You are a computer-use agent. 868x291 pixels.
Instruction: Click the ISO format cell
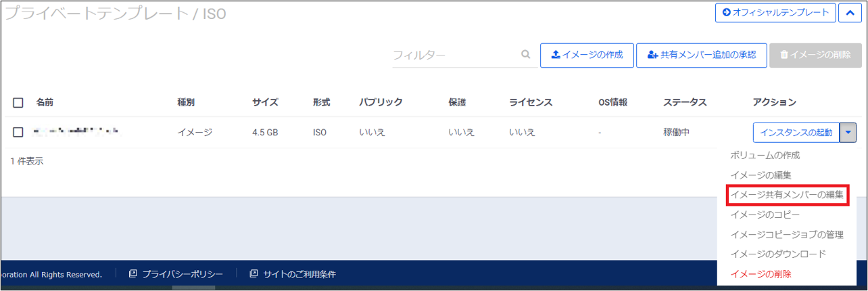[x=320, y=133]
